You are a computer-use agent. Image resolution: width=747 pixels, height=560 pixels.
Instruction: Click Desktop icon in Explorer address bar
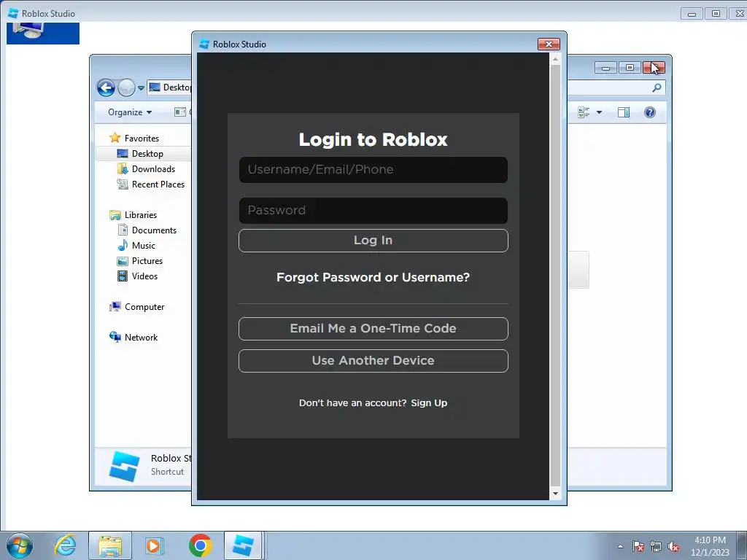pyautogui.click(x=155, y=87)
